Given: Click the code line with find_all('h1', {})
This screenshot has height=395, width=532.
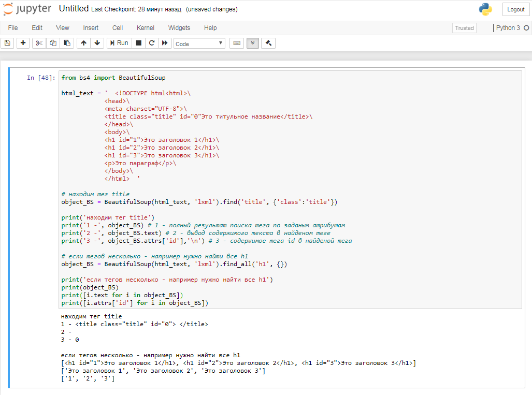Looking at the screenshot, I should pos(174,264).
